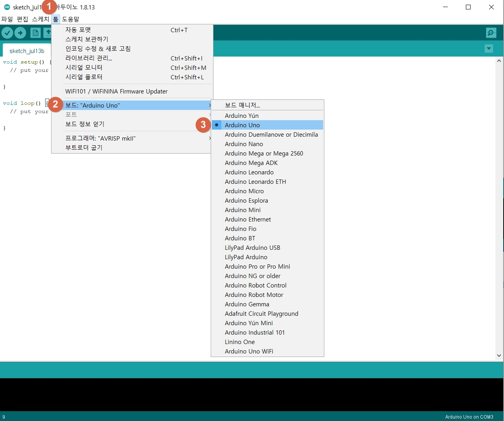Select Arduino Ethernet board

click(x=267, y=219)
